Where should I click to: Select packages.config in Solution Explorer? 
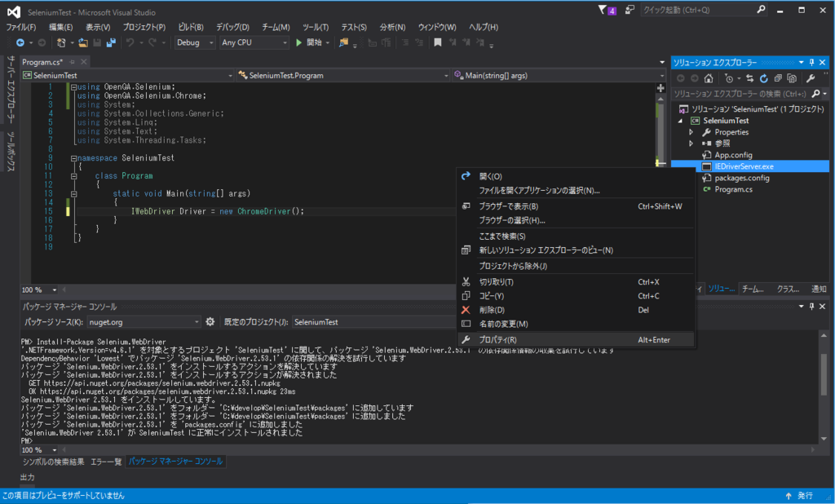click(x=742, y=178)
